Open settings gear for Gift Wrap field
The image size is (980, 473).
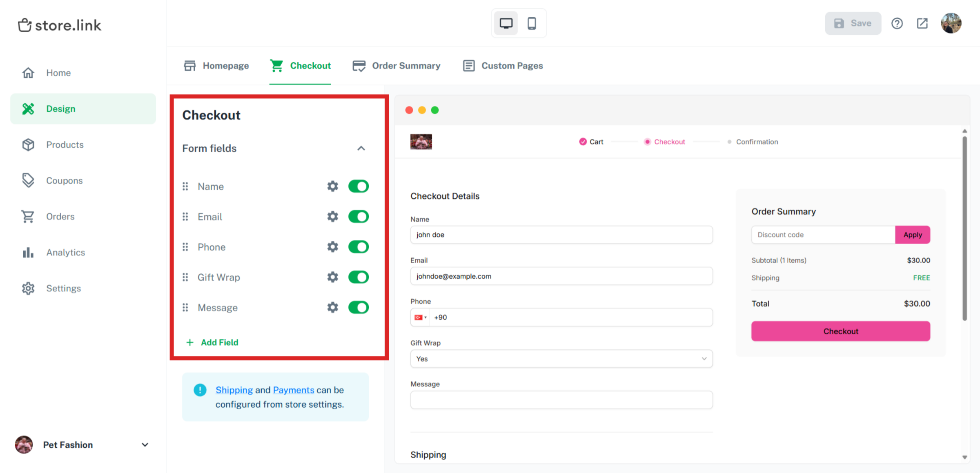click(x=332, y=277)
